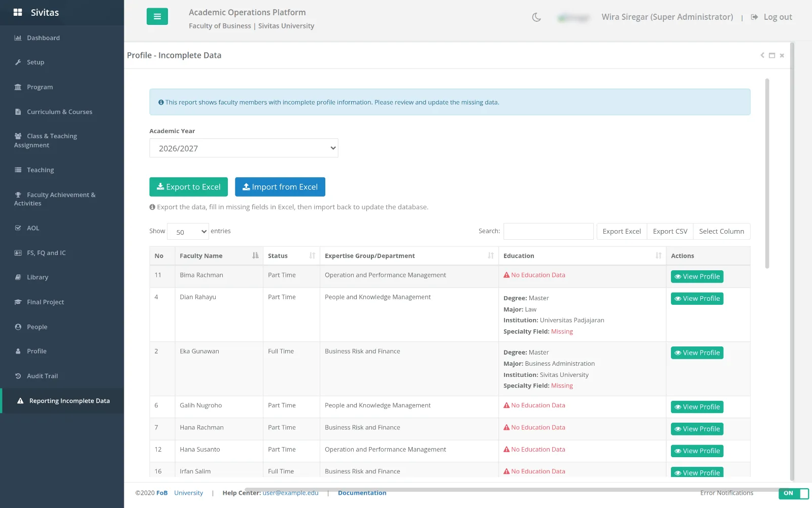Open Dashboard in the sidebar
The height and width of the screenshot is (508, 812).
click(62, 38)
